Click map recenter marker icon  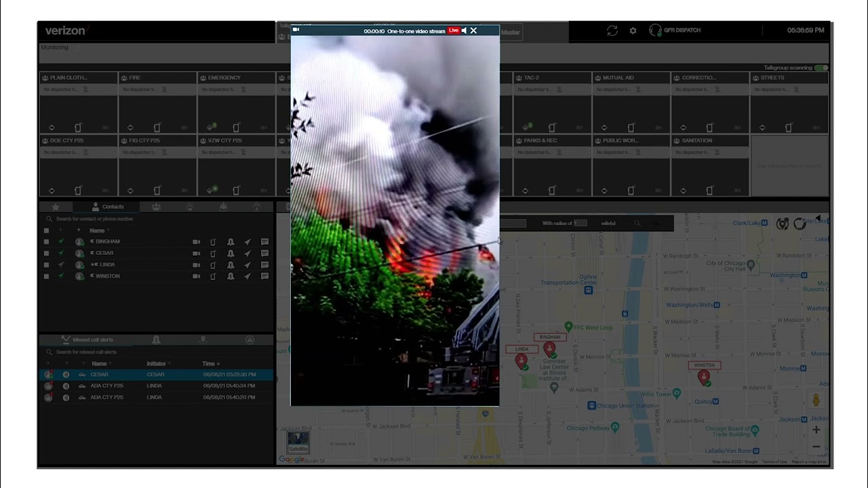coord(782,224)
